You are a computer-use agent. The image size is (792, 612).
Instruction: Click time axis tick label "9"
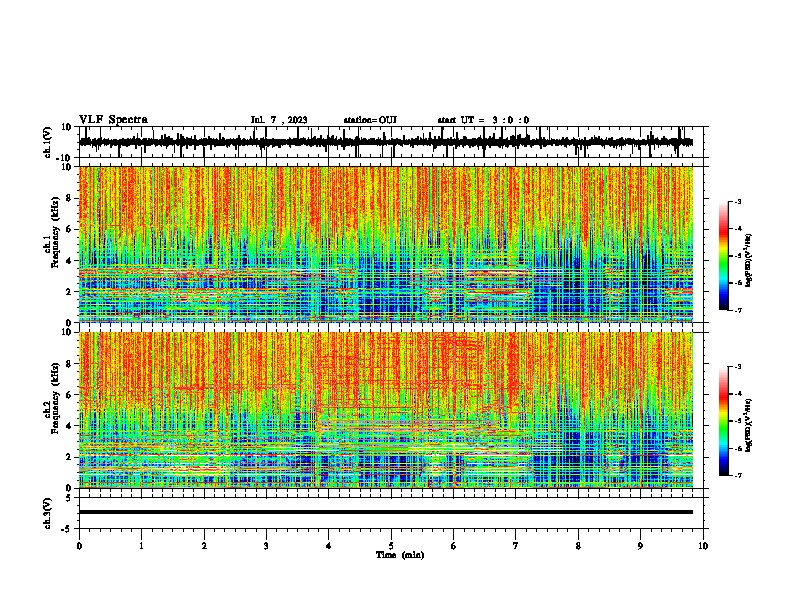point(640,546)
